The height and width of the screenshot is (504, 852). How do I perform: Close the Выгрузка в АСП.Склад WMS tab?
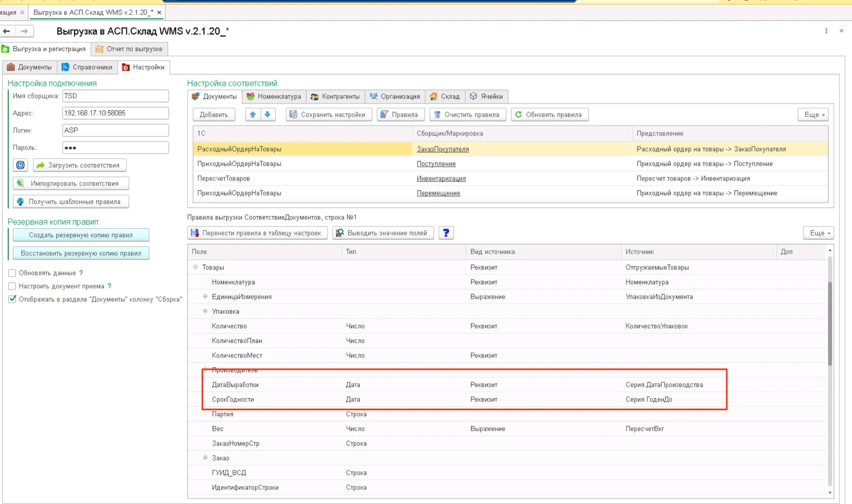[x=159, y=13]
